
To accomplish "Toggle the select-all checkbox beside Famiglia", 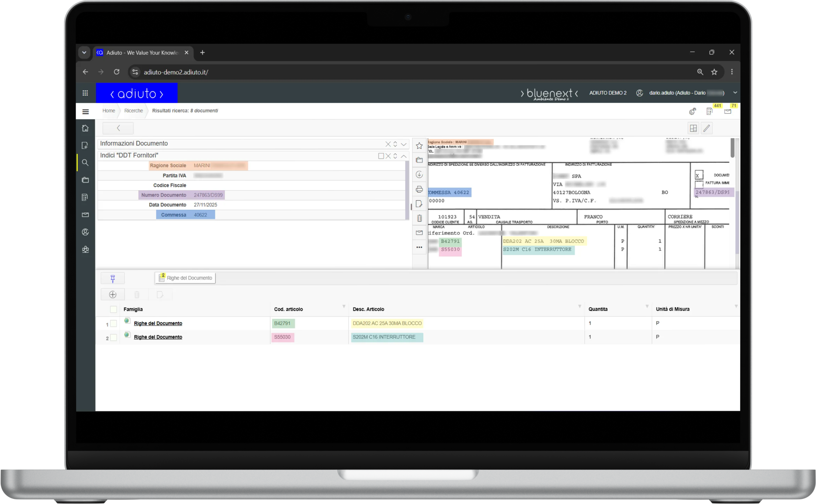I will click(113, 309).
